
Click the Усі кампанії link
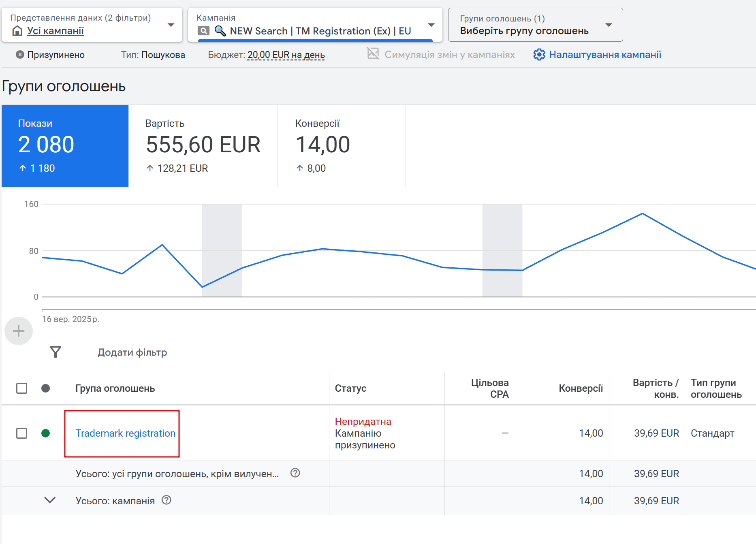click(56, 31)
